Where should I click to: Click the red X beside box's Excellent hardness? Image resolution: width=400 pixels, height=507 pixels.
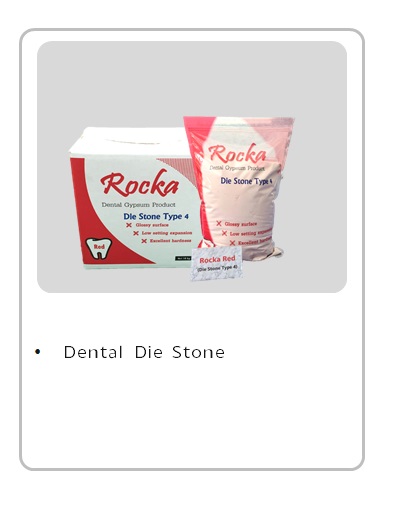coord(144,241)
